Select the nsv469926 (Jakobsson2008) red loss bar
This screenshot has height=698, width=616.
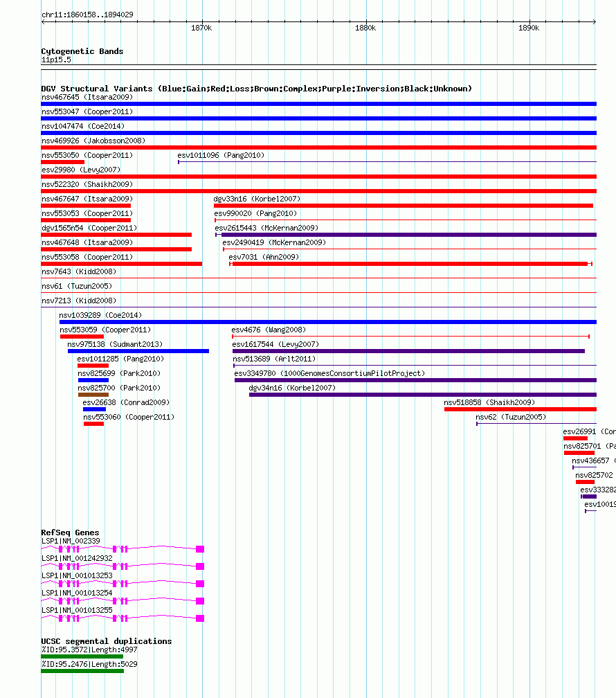tap(318, 147)
